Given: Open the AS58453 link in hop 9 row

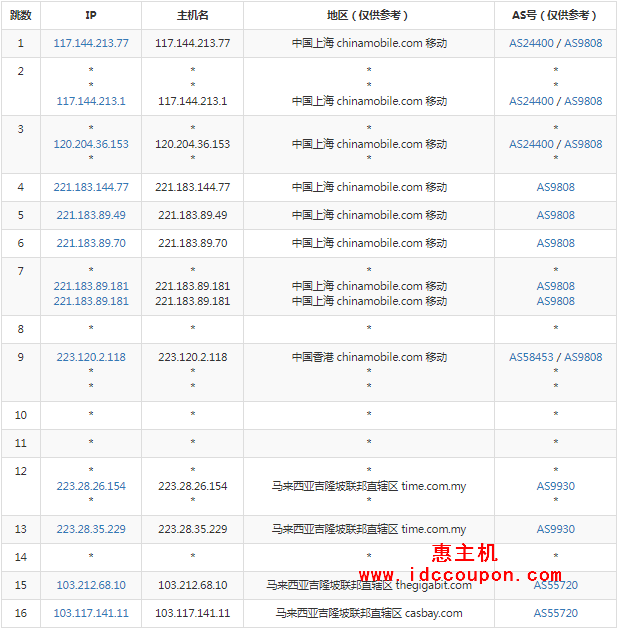Looking at the screenshot, I should pos(531,357).
